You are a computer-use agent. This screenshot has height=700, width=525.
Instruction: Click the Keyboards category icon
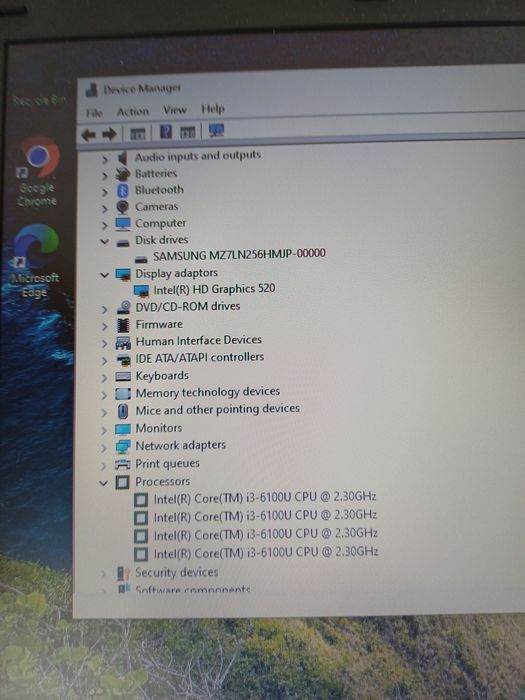click(123, 377)
